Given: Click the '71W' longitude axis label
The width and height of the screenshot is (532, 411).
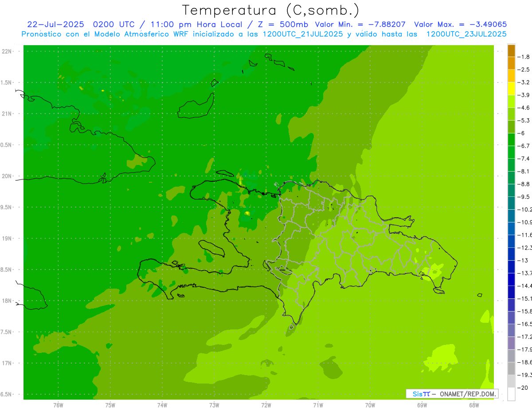Looking at the screenshot, I should tap(318, 404).
